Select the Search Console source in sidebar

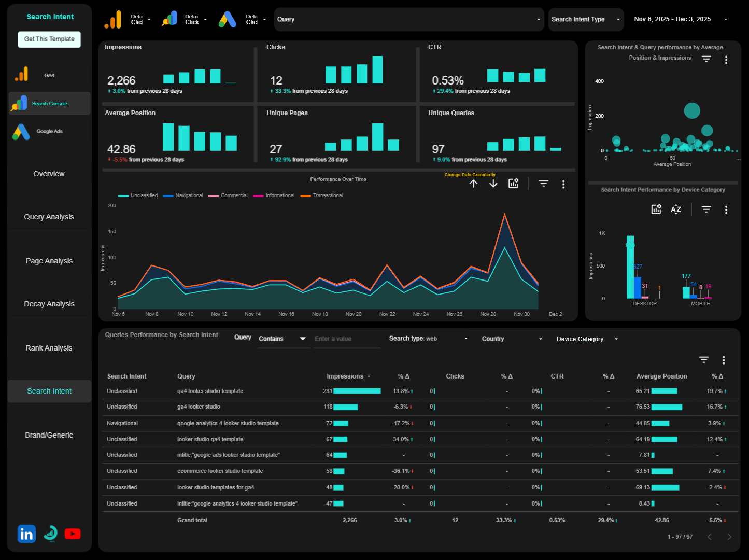[49, 103]
